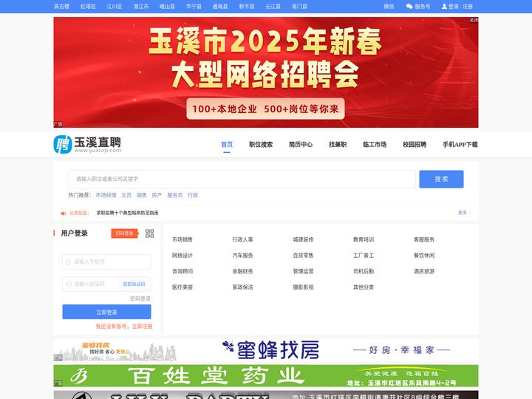The height and width of the screenshot is (399, 532).
Task: Open the 市场销售 category
Action: [x=183, y=239]
